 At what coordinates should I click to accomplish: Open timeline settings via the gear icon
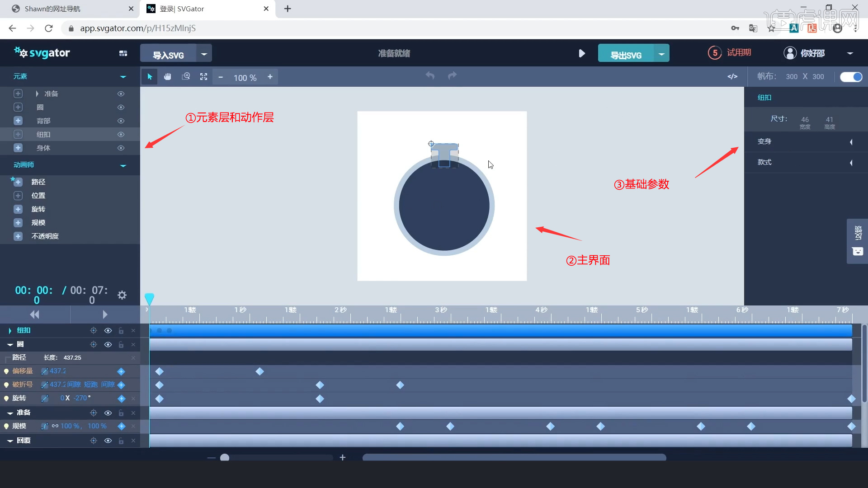click(x=122, y=295)
